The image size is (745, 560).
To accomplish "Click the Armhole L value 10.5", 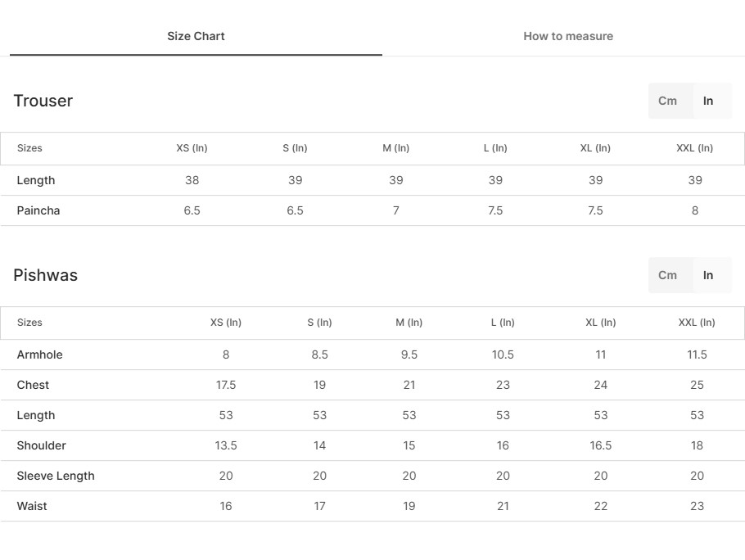I will [x=503, y=355].
